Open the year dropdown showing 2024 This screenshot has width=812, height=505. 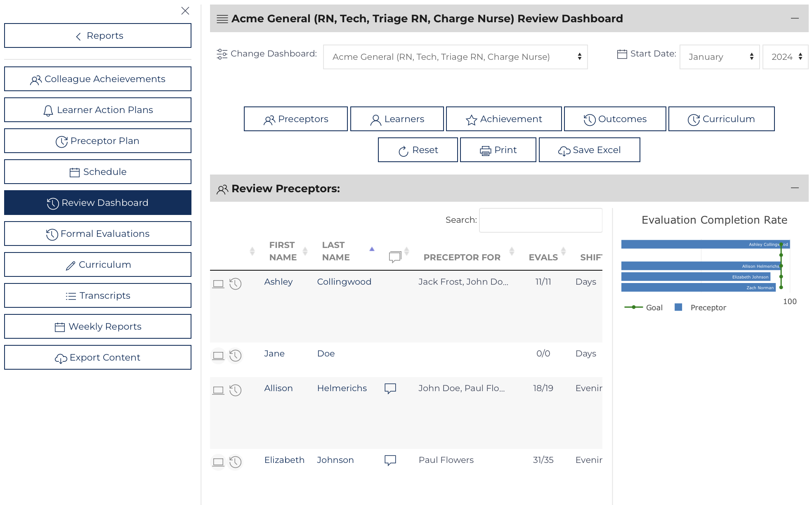[785, 57]
